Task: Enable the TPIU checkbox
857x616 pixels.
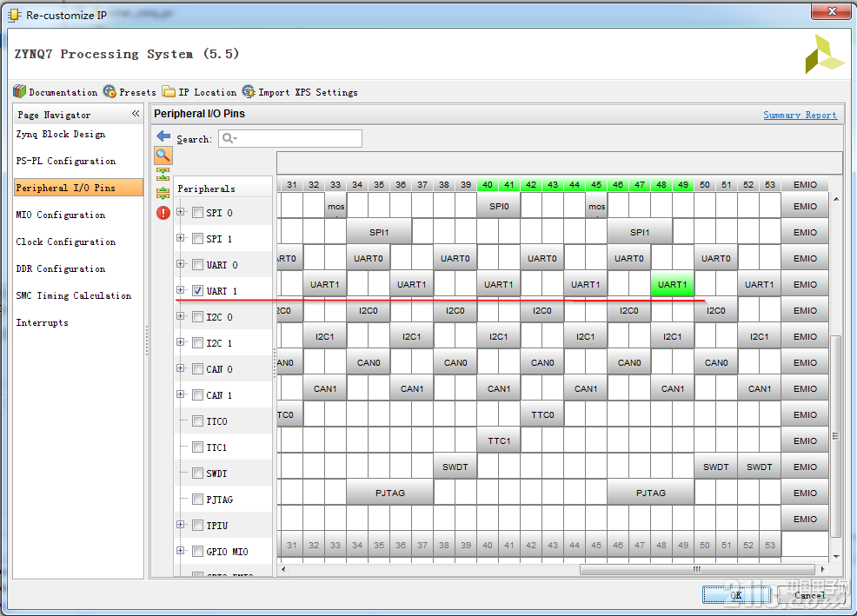Action: pos(198,526)
